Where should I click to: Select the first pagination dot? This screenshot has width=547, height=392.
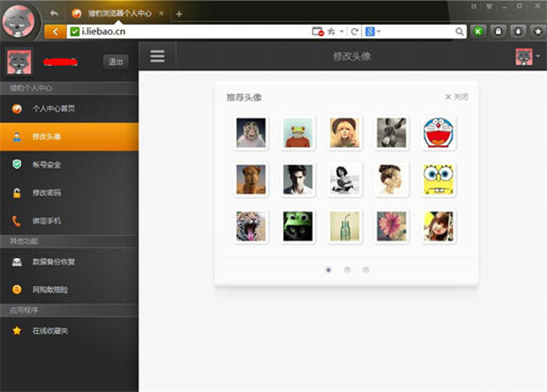(x=328, y=270)
